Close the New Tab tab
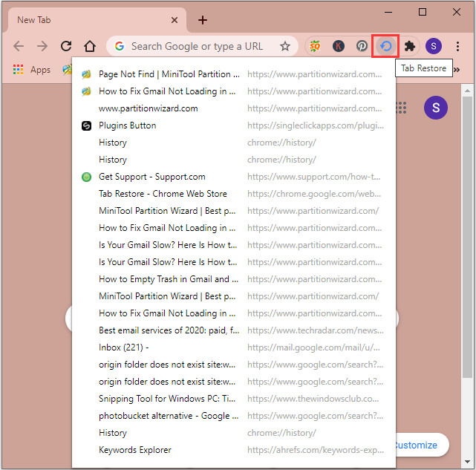This screenshot has height=470, width=476. [175, 20]
